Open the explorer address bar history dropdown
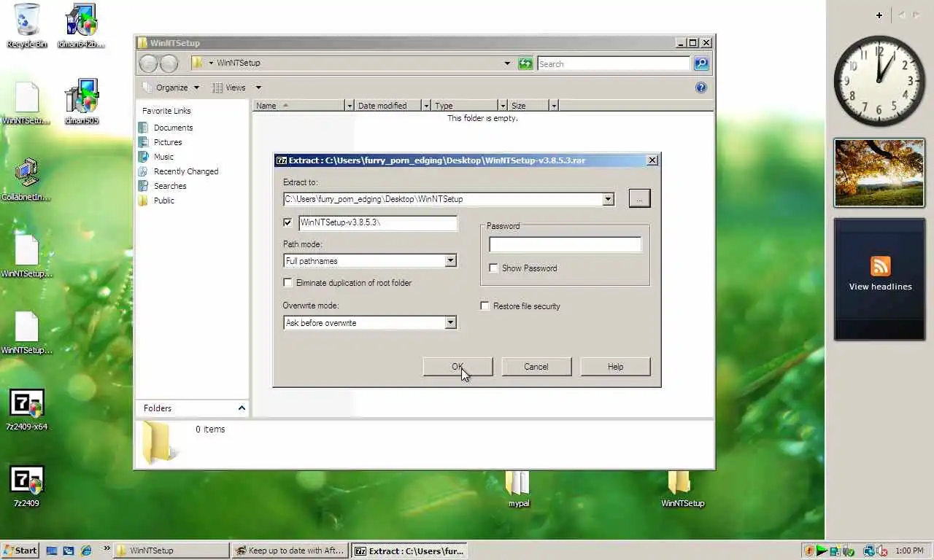 tap(507, 63)
